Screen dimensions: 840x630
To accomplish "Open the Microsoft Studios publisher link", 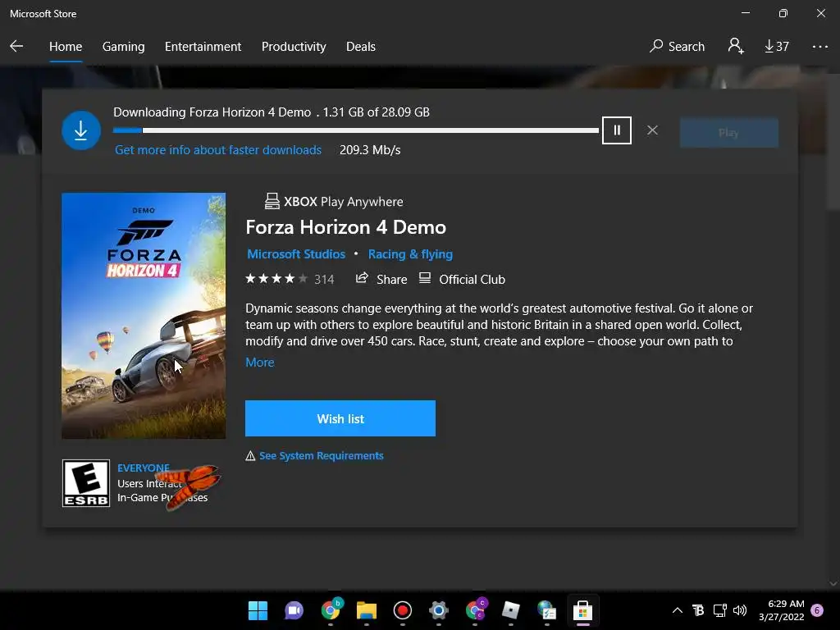I will pos(296,254).
